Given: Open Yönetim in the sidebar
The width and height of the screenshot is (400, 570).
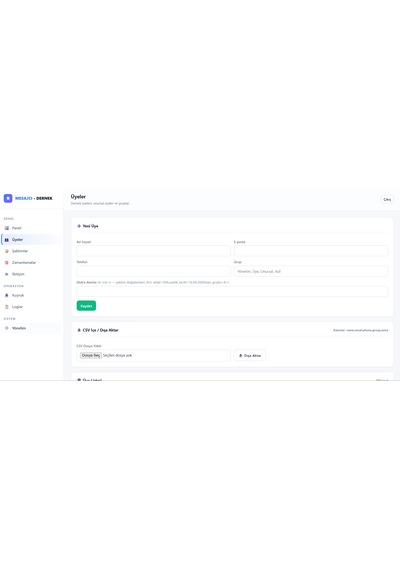Looking at the screenshot, I should (x=31, y=328).
